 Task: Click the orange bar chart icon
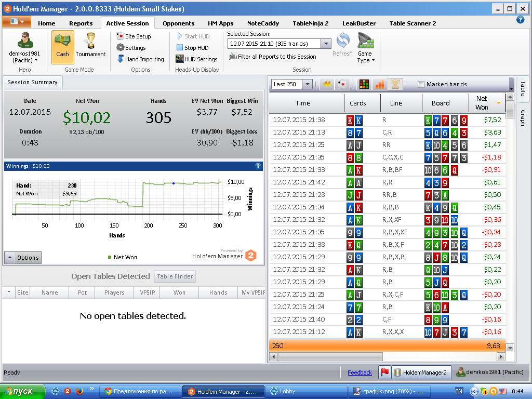(380, 84)
